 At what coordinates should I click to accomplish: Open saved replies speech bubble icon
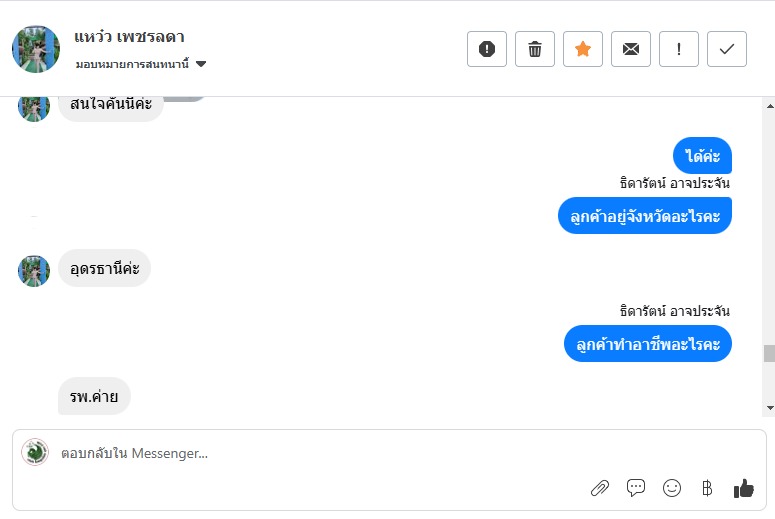pos(636,488)
